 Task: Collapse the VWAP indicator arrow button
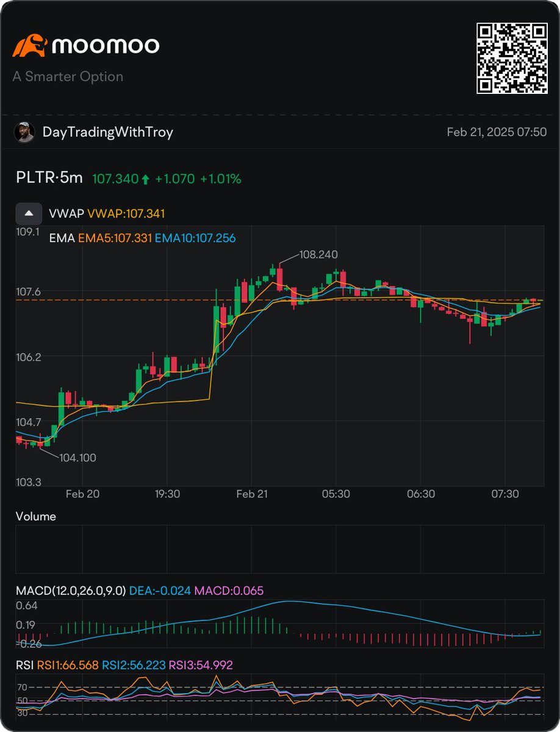pos(29,213)
